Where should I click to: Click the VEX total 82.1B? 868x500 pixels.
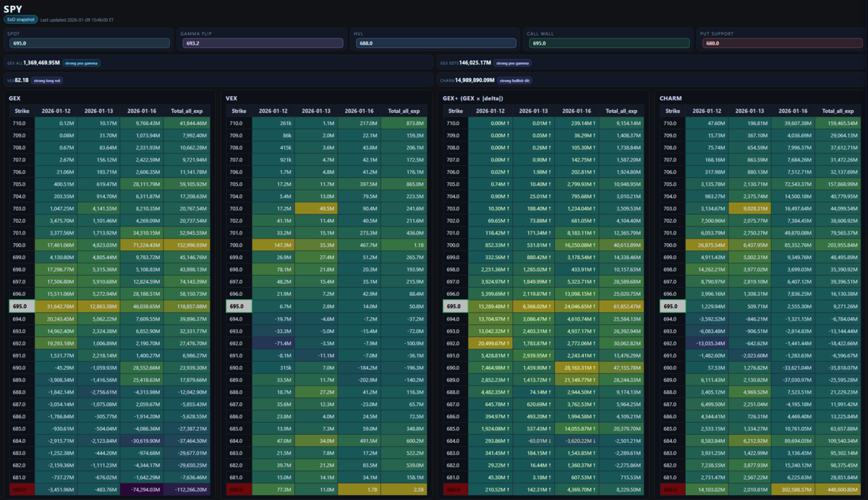tap(22, 80)
